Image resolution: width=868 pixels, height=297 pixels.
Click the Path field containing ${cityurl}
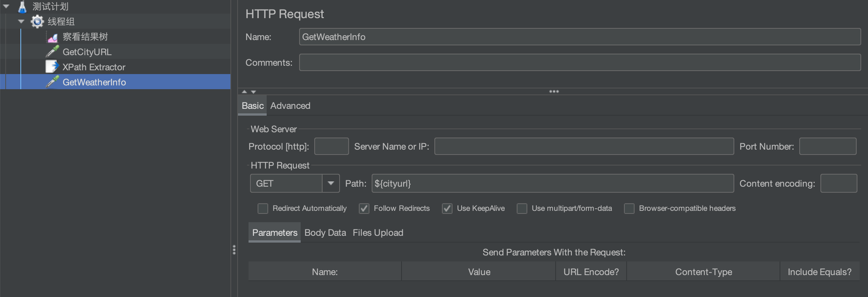(x=553, y=183)
